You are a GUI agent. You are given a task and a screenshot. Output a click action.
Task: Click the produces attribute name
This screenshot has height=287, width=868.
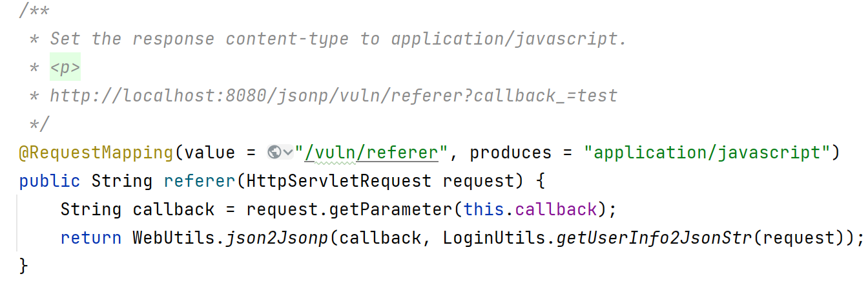(510, 153)
